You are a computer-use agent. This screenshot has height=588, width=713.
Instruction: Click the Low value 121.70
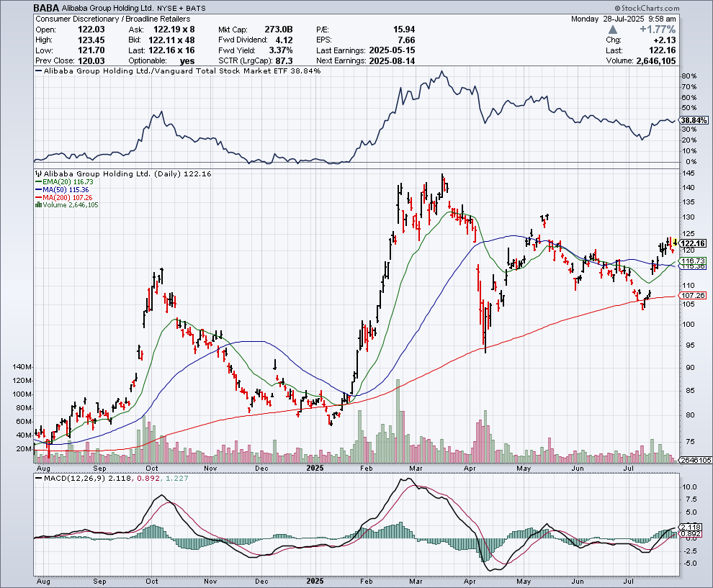pyautogui.click(x=91, y=50)
